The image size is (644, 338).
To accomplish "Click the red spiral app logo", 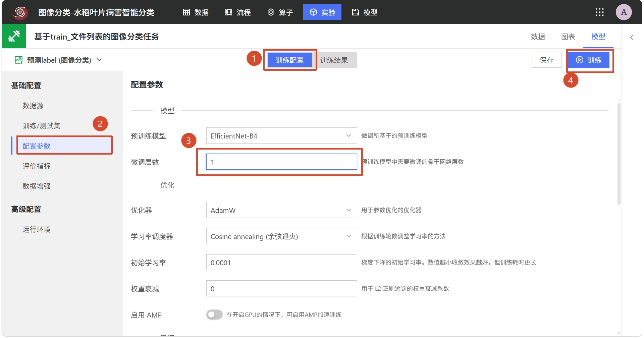I will (20, 12).
